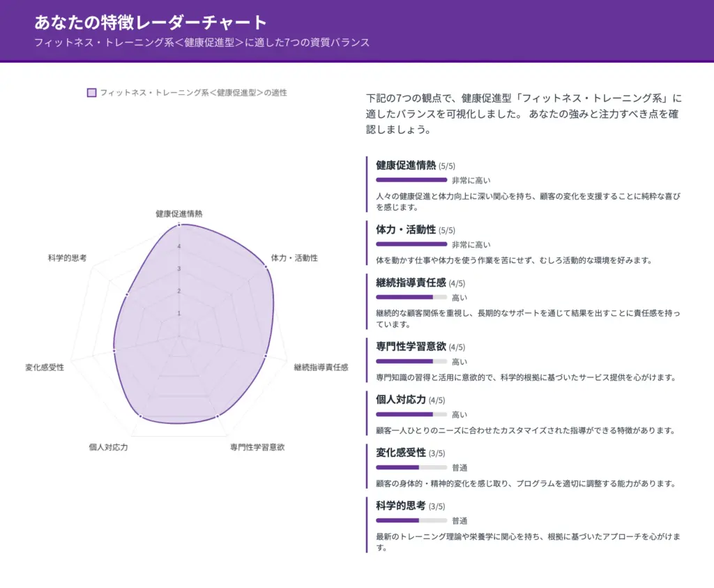Click the scale value 4 on the radar axis
Viewport: 714px width, 588px height.
point(180,246)
